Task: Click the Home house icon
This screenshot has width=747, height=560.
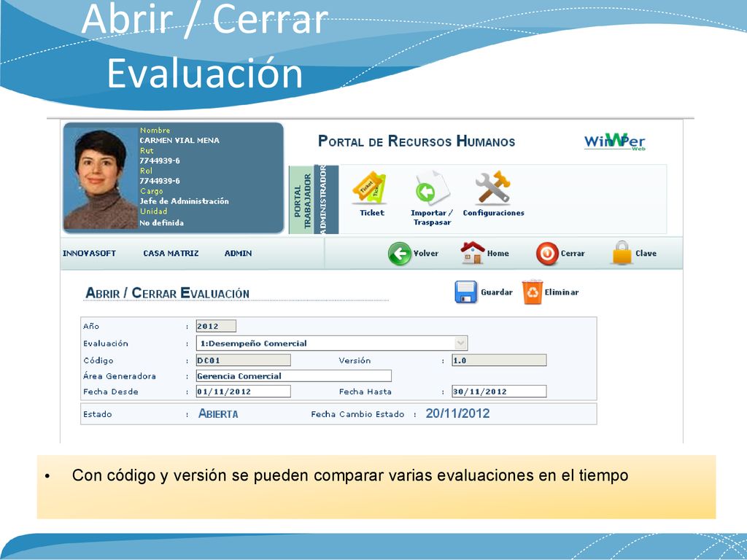Action: 473,253
